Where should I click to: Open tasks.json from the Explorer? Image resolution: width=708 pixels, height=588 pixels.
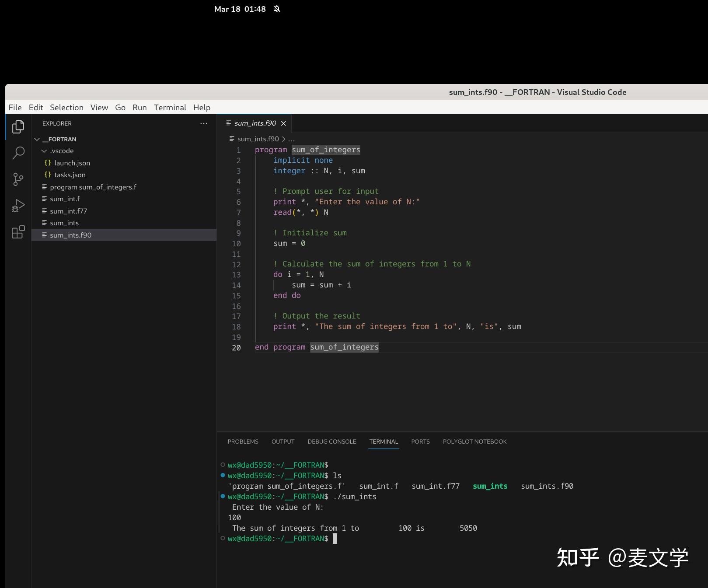tap(70, 175)
